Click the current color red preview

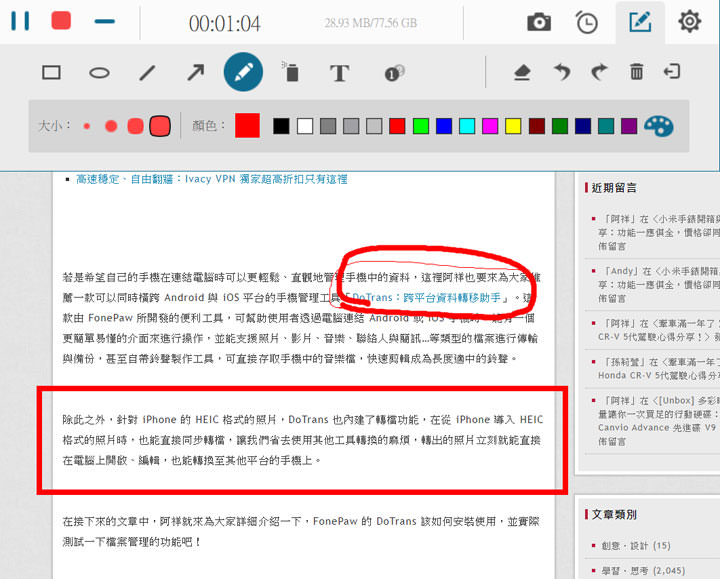pos(248,125)
